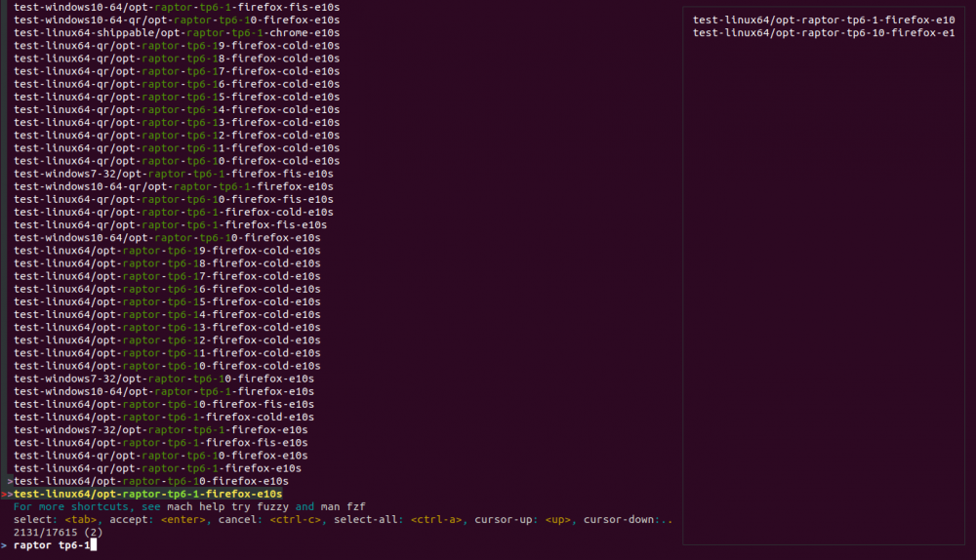Select test-windows10-64-qr/opt-raptor-tp6-1-firefox-e10s item
This screenshot has width=976, height=560.
click(174, 186)
